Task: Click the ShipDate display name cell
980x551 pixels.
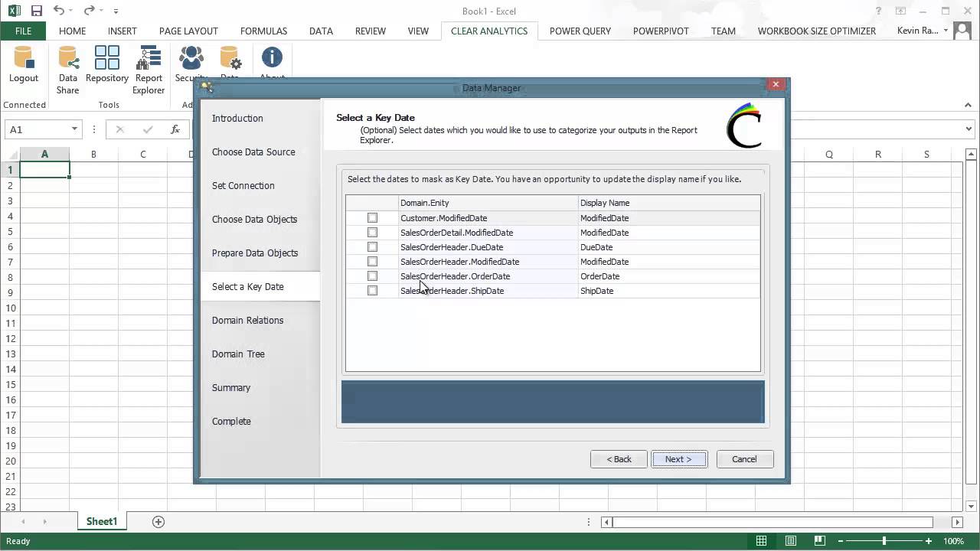Action: click(668, 291)
